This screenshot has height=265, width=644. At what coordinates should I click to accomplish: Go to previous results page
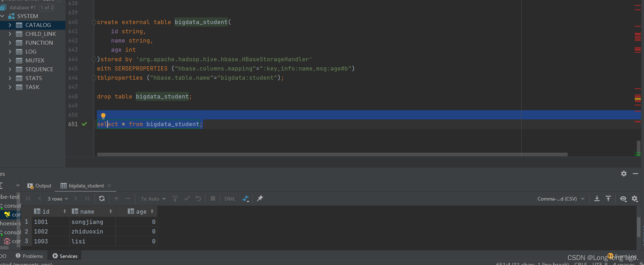(40, 199)
